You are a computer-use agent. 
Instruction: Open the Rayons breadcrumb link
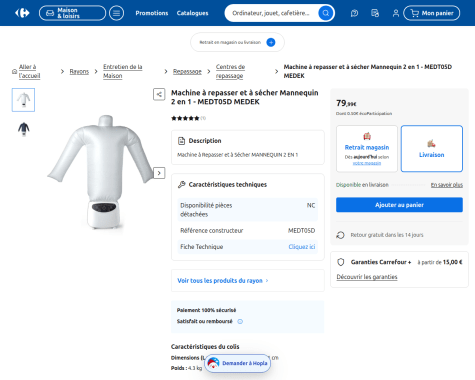(79, 71)
